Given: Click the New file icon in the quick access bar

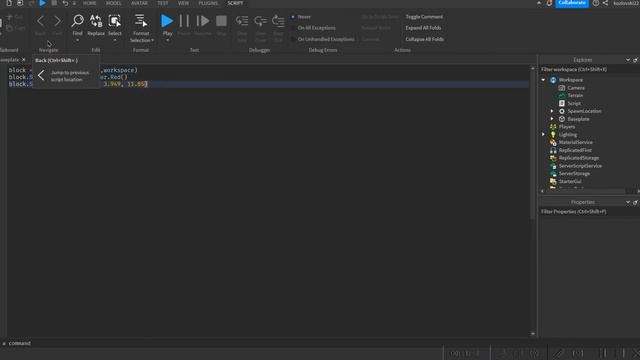Looking at the screenshot, I should tap(9, 3).
